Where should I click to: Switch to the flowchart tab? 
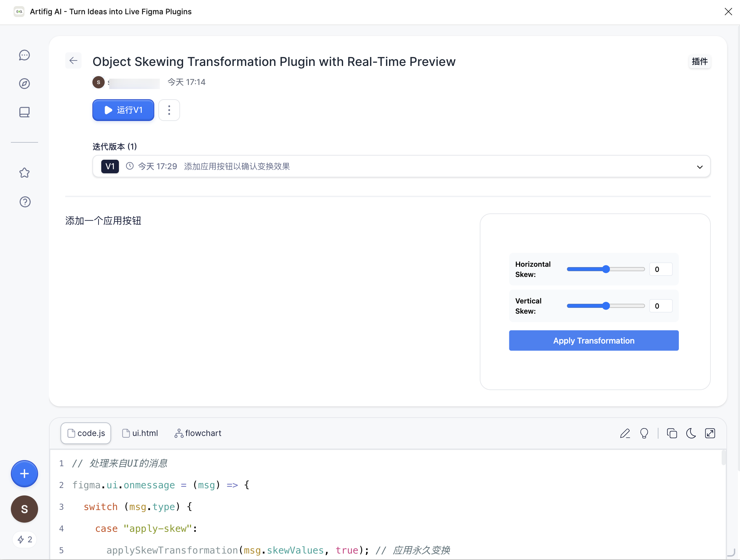pyautogui.click(x=198, y=433)
